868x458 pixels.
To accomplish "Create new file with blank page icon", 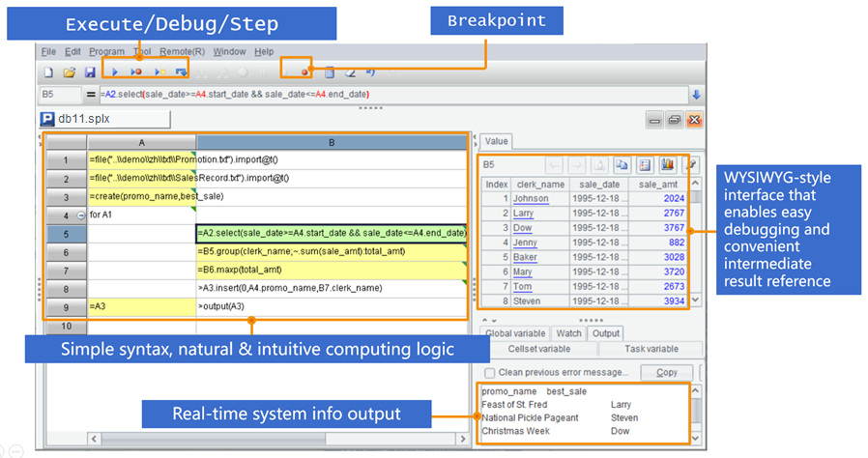I will point(48,72).
